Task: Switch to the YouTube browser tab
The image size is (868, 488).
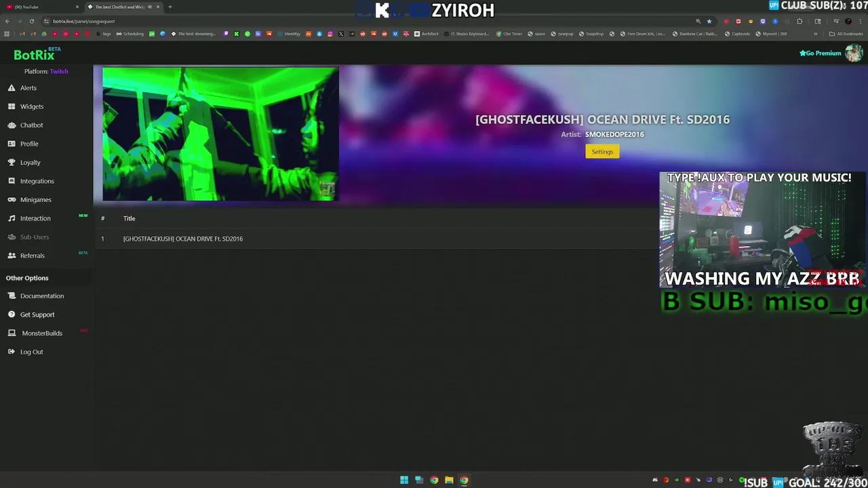Action: pos(41,7)
